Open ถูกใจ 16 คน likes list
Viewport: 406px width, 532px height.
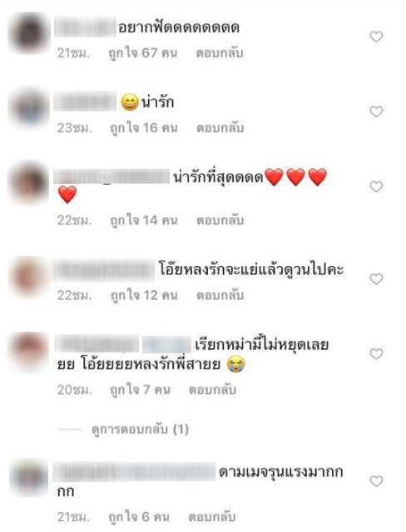[x=144, y=128]
